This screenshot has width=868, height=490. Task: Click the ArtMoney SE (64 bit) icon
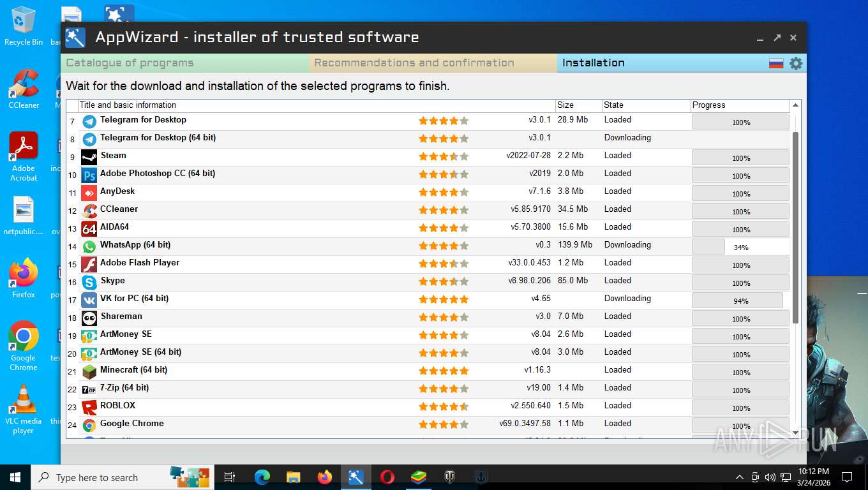(89, 353)
